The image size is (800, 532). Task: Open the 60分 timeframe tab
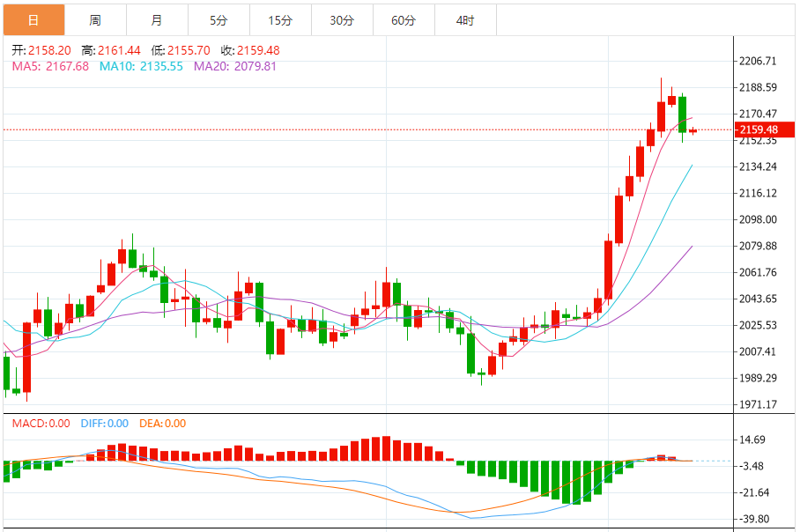pyautogui.click(x=404, y=20)
